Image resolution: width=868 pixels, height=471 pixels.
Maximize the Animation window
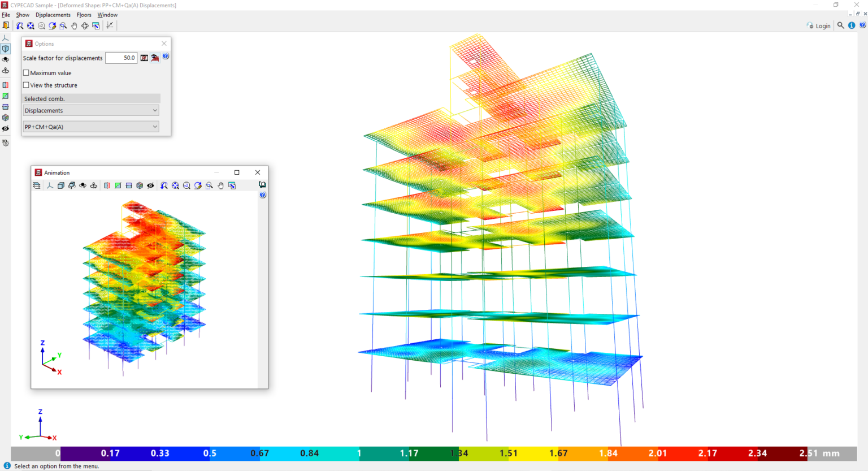(237, 172)
